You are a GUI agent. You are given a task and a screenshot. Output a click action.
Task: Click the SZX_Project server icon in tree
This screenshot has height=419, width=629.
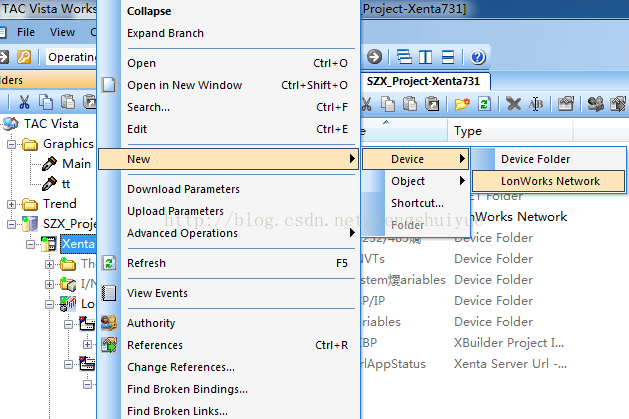30,224
